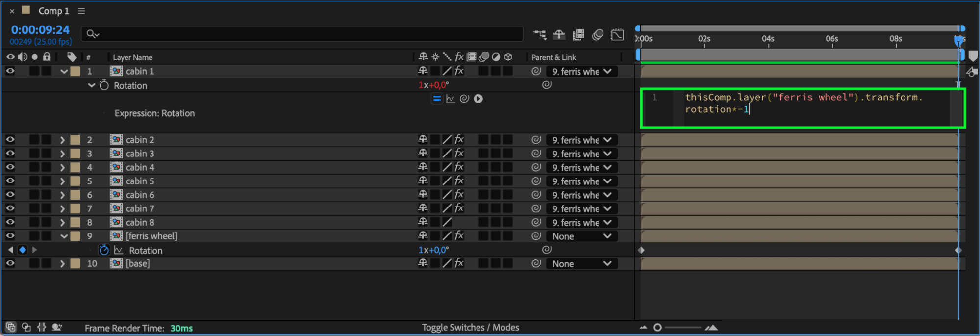Expand the base layer

(x=62, y=263)
